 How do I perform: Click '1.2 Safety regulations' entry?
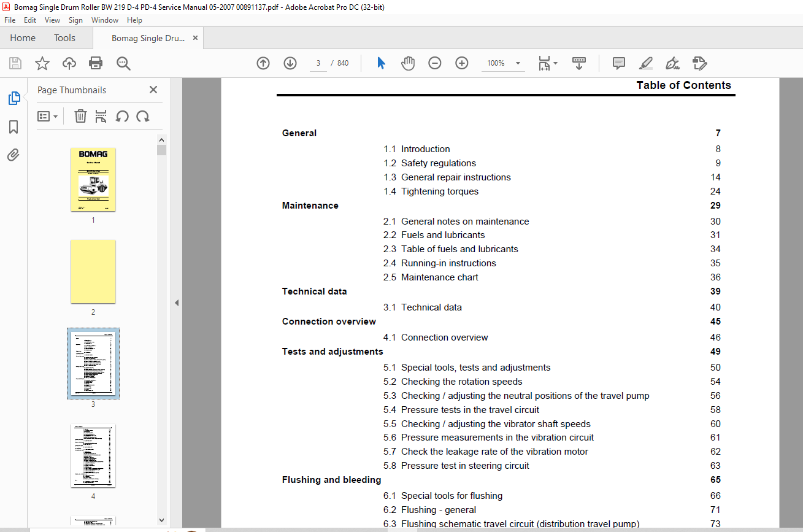click(430, 163)
